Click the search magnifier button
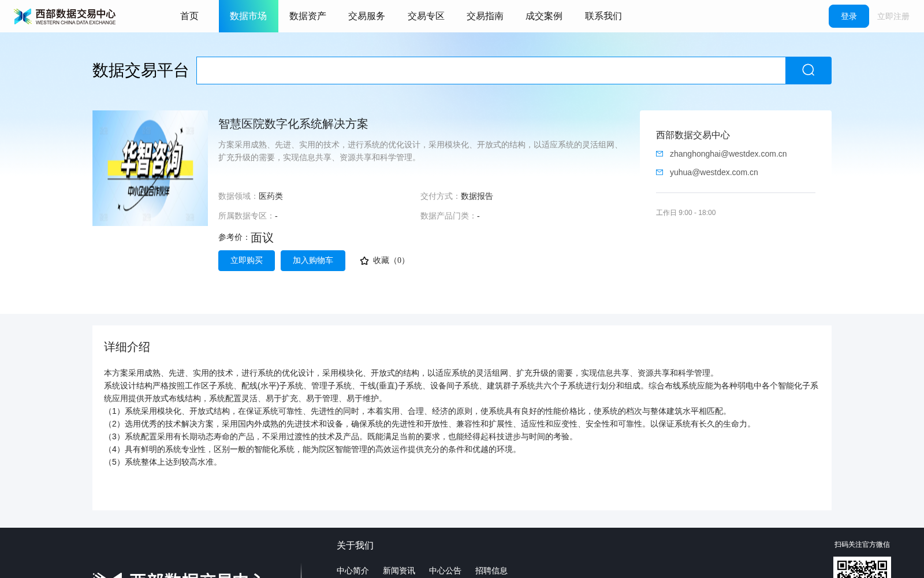 pyautogui.click(x=808, y=71)
